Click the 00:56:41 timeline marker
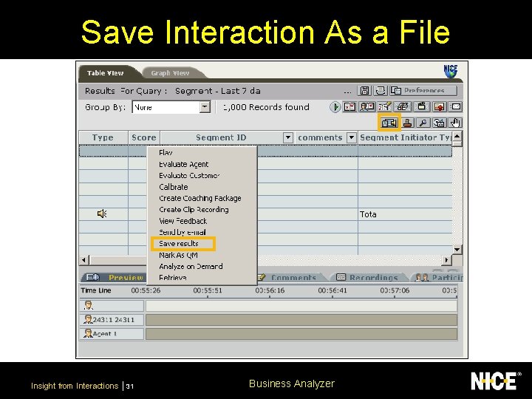 (332, 290)
